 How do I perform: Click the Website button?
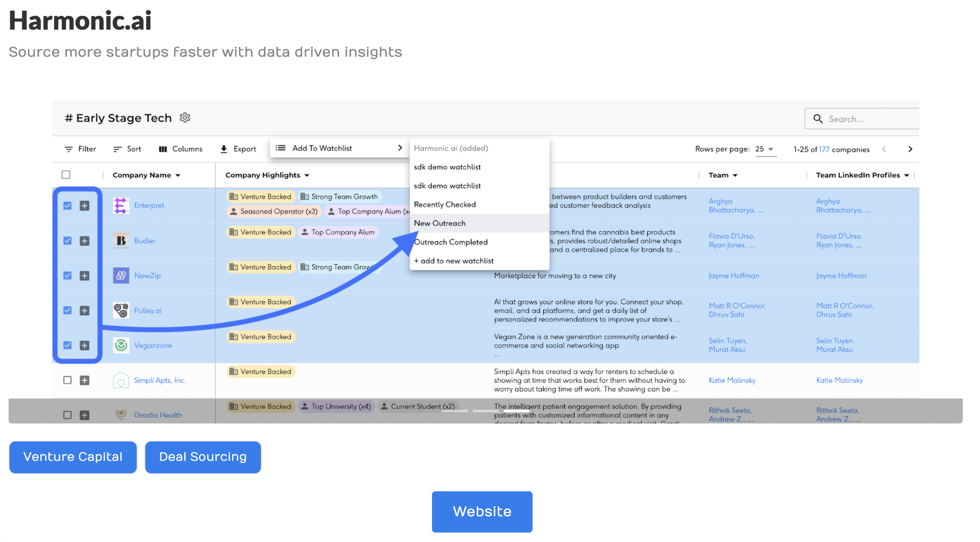(x=482, y=512)
